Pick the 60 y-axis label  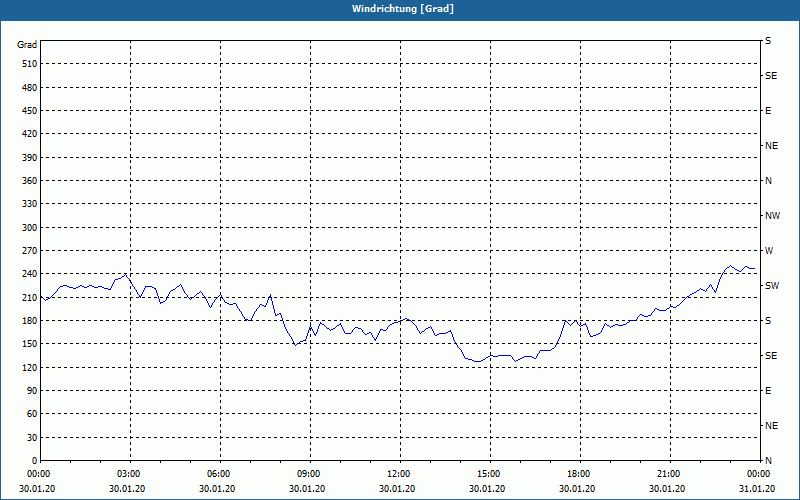pyautogui.click(x=32, y=414)
